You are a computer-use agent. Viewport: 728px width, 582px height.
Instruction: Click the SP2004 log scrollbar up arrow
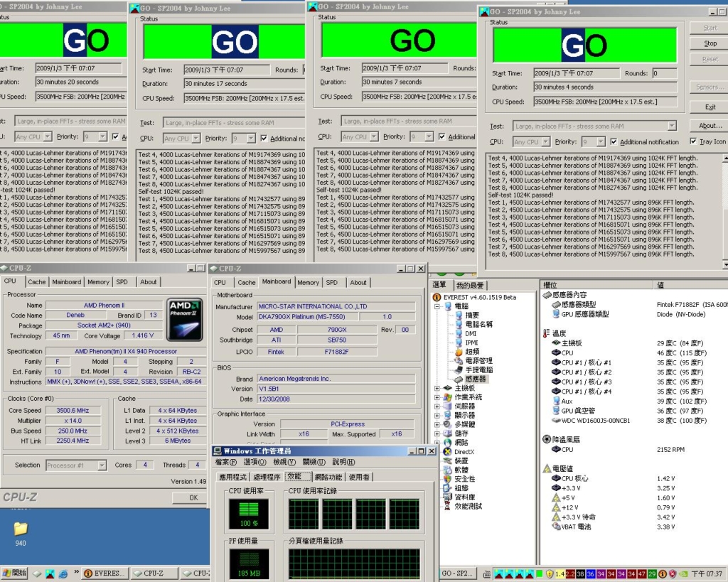pyautogui.click(x=725, y=158)
